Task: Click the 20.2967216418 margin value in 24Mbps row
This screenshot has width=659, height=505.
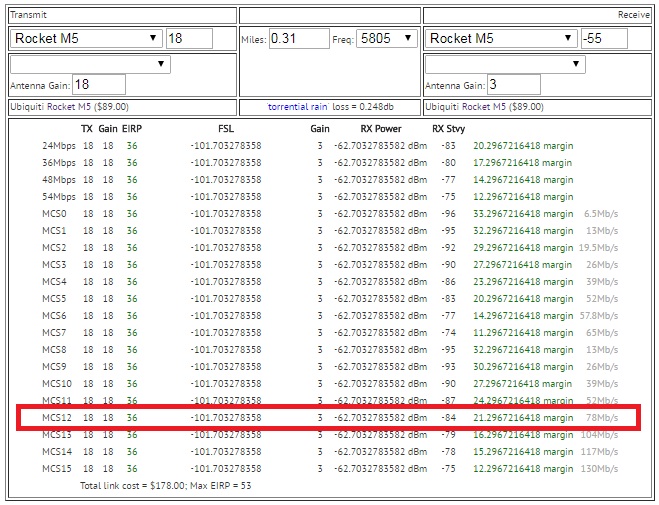Action: coord(523,146)
